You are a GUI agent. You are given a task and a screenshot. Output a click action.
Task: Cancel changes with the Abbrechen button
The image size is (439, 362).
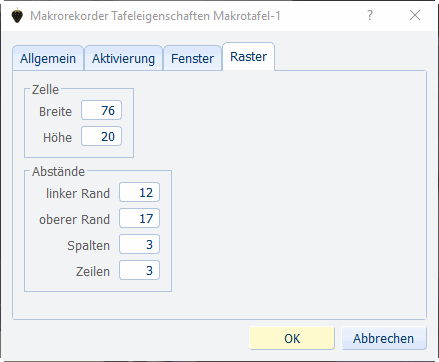coord(384,338)
